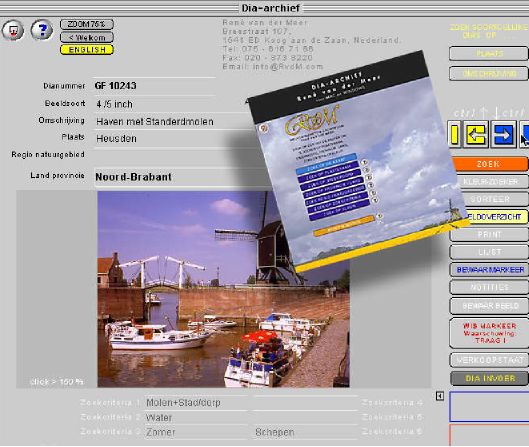Open the LIJST view button
Screen dimensions: 529x447
pos(489,252)
